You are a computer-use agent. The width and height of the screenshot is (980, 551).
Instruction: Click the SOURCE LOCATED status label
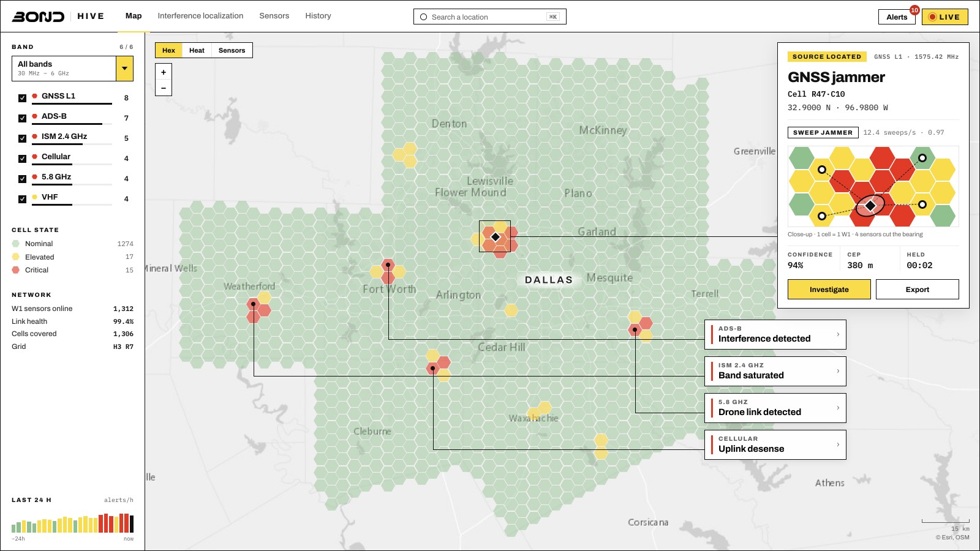(827, 57)
